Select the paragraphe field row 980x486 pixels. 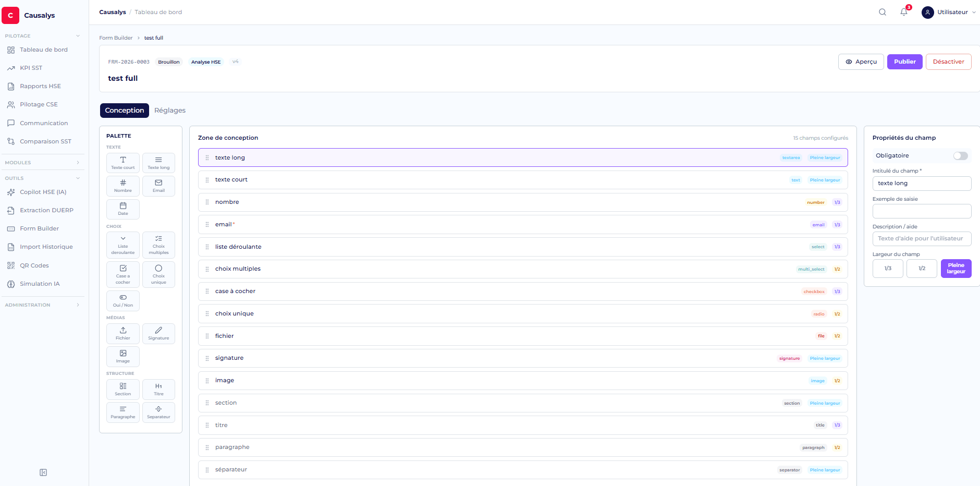coord(523,447)
